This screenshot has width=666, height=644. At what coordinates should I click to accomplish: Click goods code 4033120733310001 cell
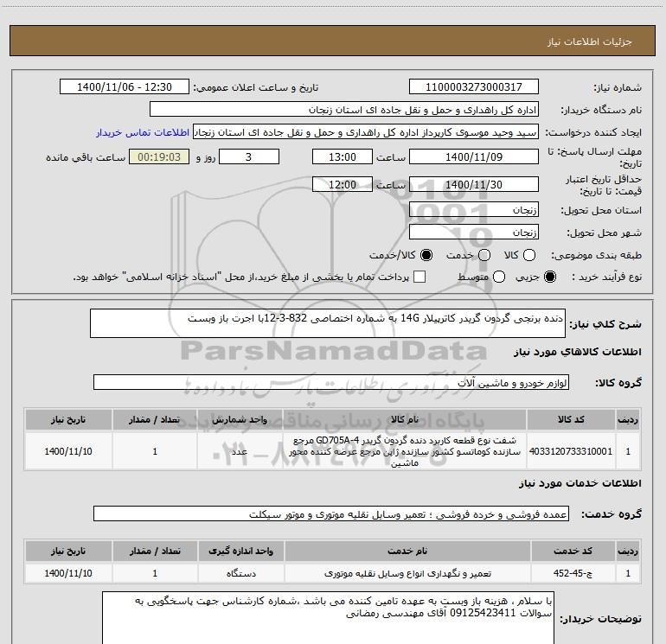click(x=571, y=451)
